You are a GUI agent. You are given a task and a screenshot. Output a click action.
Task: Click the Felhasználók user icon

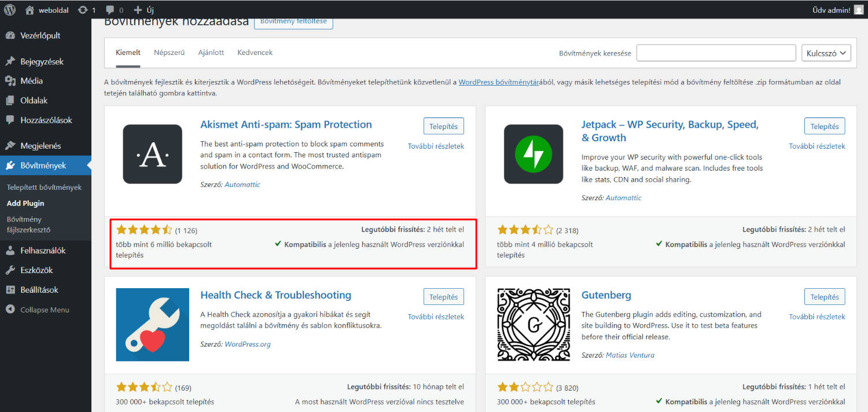10,251
